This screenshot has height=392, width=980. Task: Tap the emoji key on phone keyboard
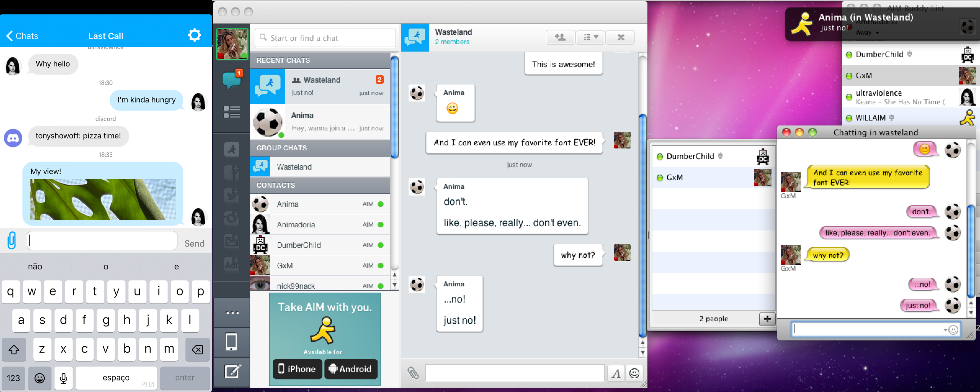[x=40, y=378]
